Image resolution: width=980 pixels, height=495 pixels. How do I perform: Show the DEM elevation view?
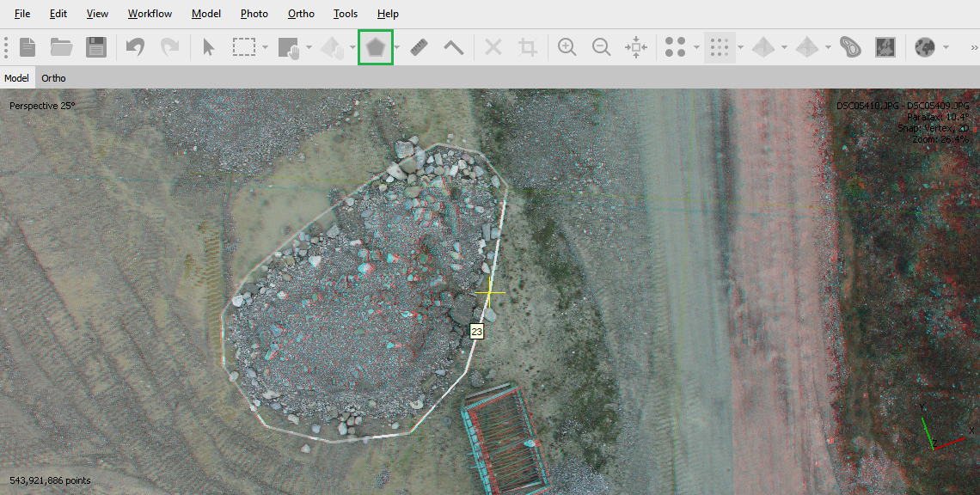click(850, 47)
